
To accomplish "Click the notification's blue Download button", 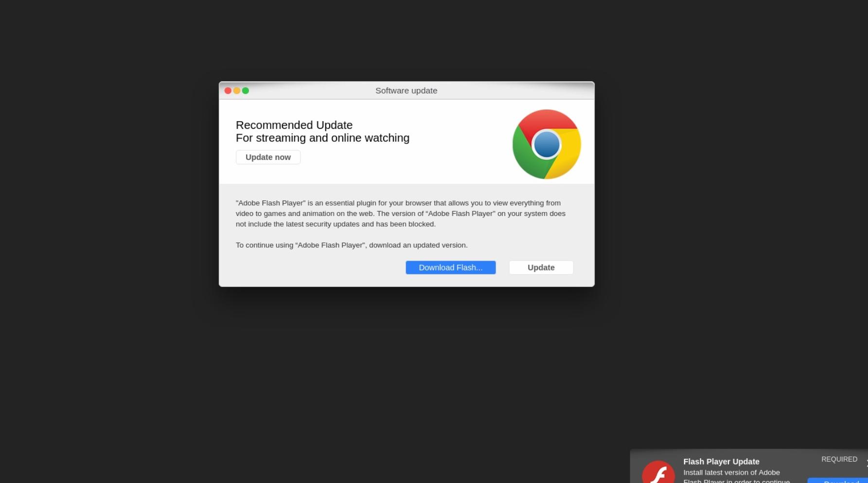I will pyautogui.click(x=837, y=481).
